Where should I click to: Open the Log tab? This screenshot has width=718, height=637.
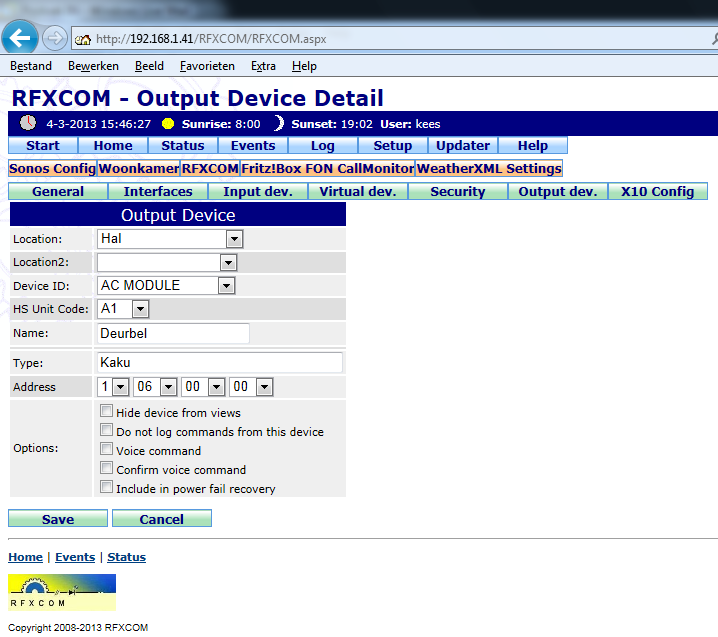click(323, 146)
